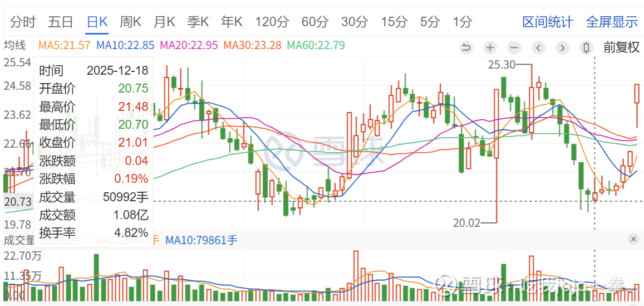Toggle the candlestick style icon

click(x=587, y=48)
